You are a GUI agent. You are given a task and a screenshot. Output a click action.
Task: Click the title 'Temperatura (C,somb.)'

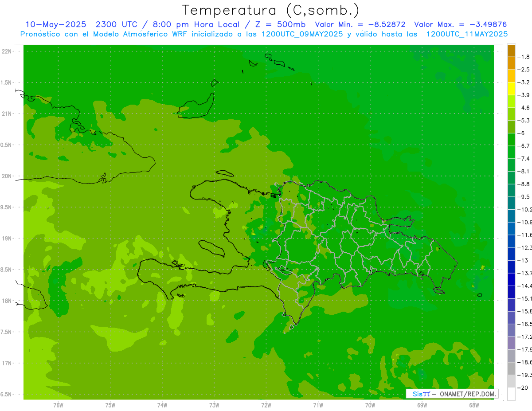[271, 10]
